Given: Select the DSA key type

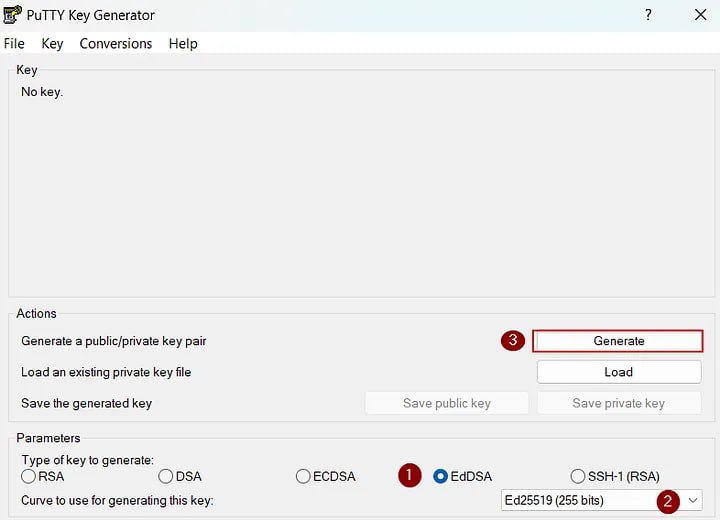Looking at the screenshot, I should tap(180, 476).
